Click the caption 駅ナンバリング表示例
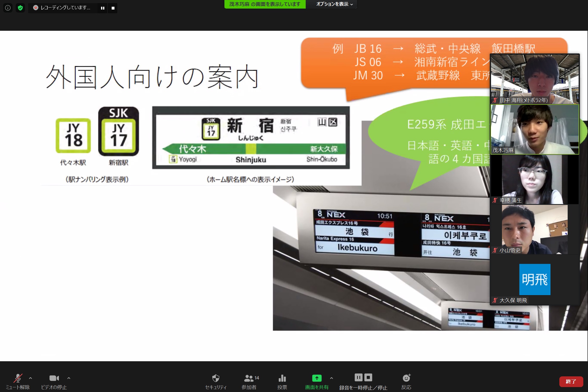Screen dimensions: 588x392 [x=97, y=179]
